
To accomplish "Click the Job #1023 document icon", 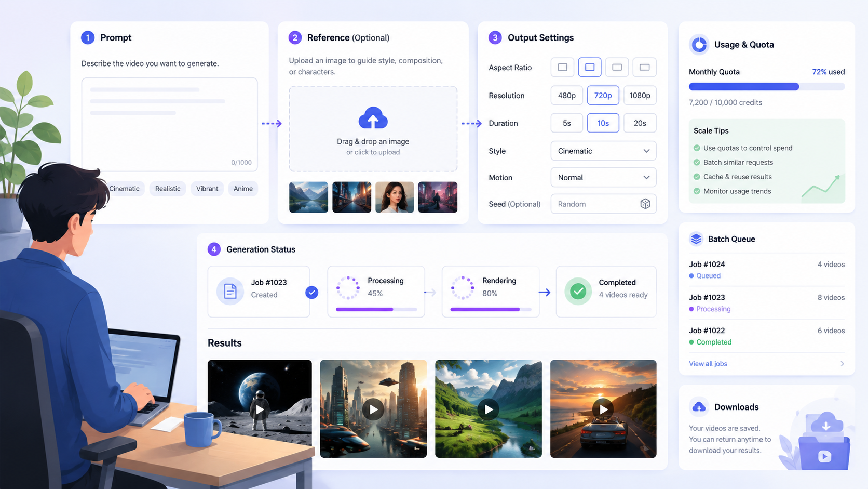I will point(230,292).
